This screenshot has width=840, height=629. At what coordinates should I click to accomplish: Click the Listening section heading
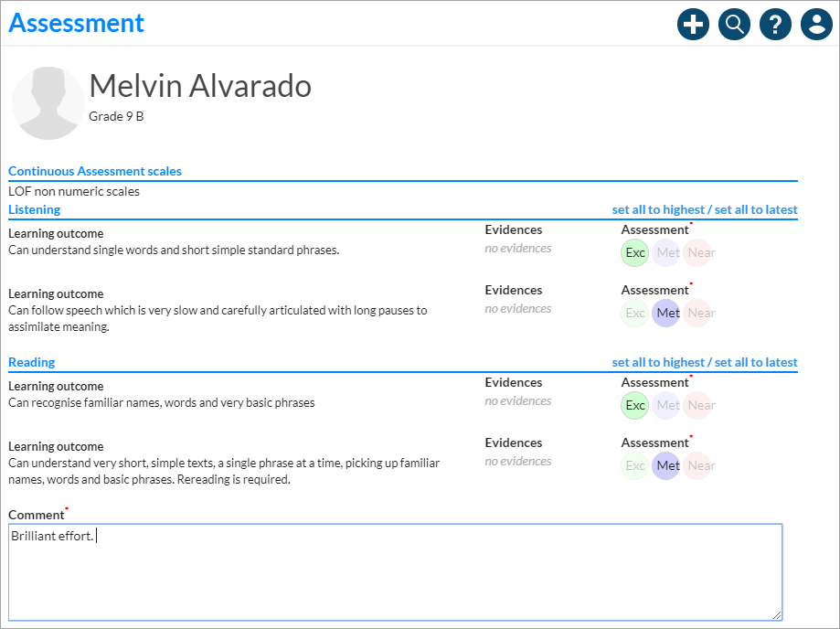tap(35, 209)
